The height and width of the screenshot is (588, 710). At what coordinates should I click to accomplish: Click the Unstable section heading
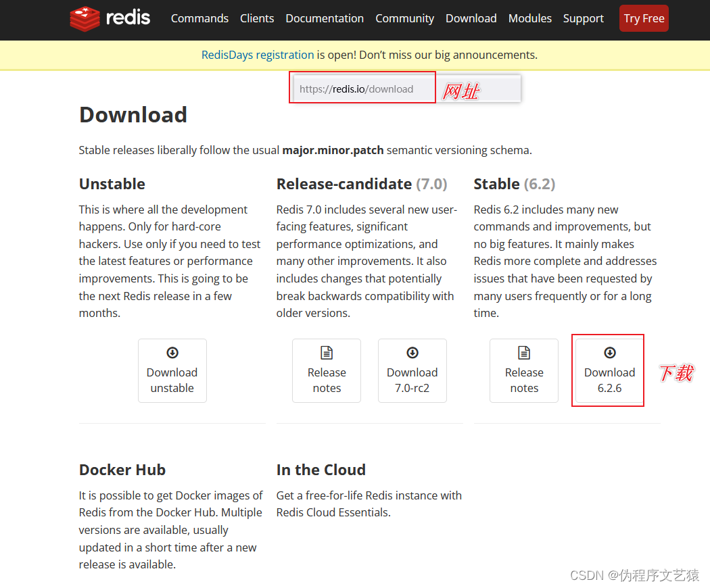pyautogui.click(x=112, y=185)
